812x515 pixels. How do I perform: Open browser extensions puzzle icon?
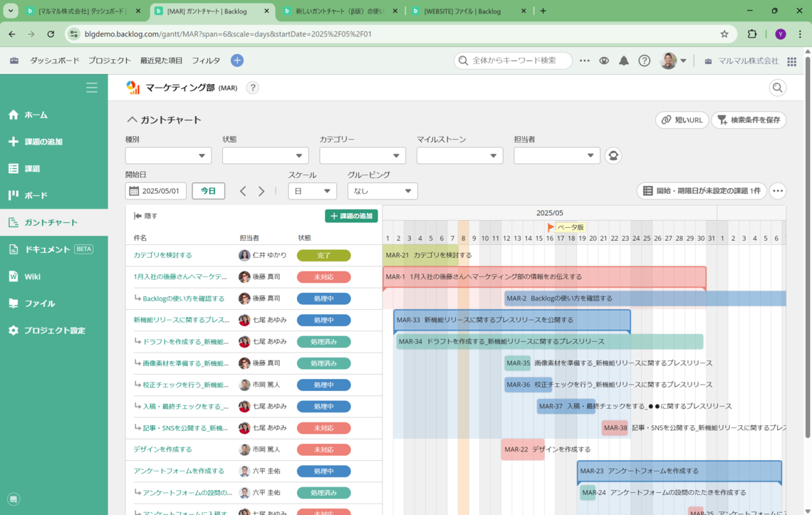[752, 34]
